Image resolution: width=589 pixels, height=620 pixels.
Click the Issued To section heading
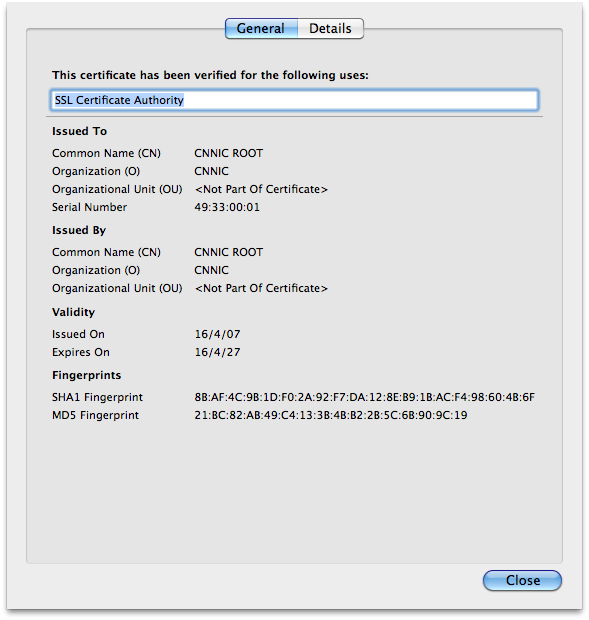click(x=79, y=131)
